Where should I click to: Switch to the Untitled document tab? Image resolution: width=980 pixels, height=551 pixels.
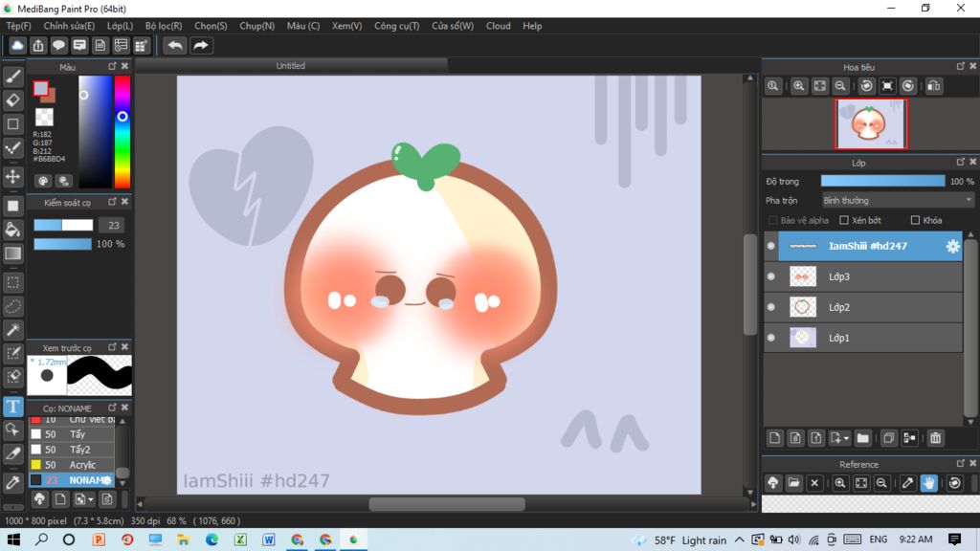point(291,66)
